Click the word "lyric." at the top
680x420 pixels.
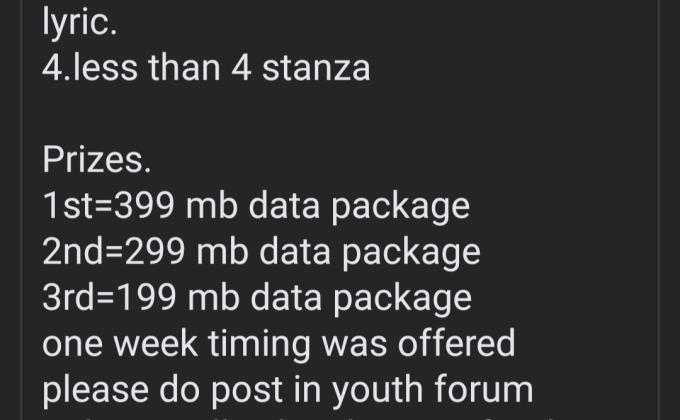[79, 23]
